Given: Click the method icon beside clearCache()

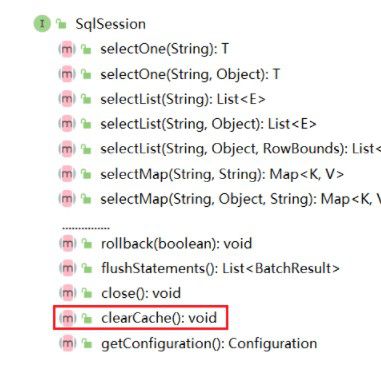Looking at the screenshot, I should coord(67,318).
